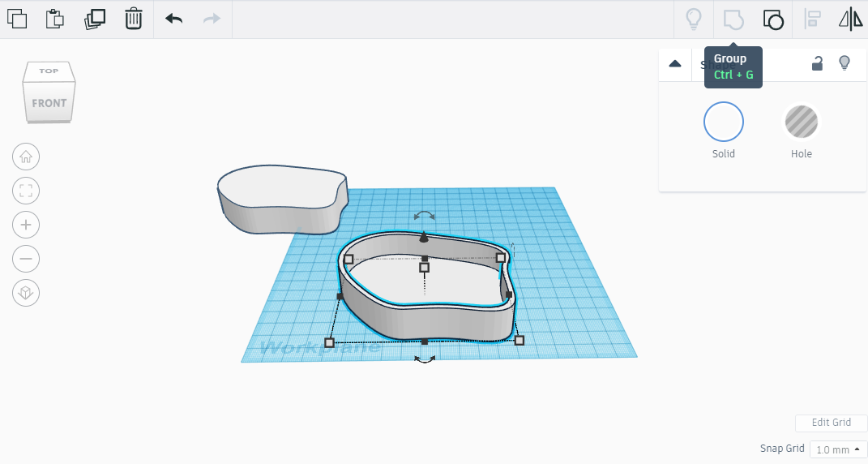Delete selection with trash icon

point(134,19)
